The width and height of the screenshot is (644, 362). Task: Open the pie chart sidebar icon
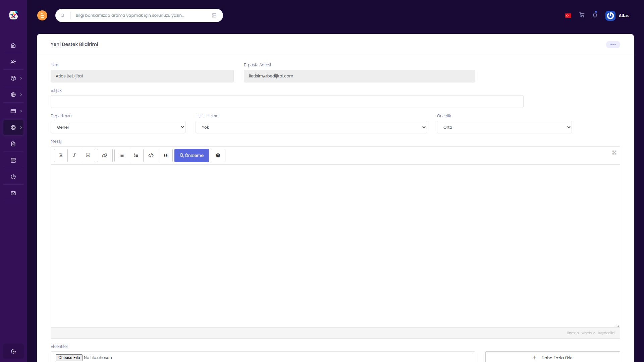[x=13, y=177]
